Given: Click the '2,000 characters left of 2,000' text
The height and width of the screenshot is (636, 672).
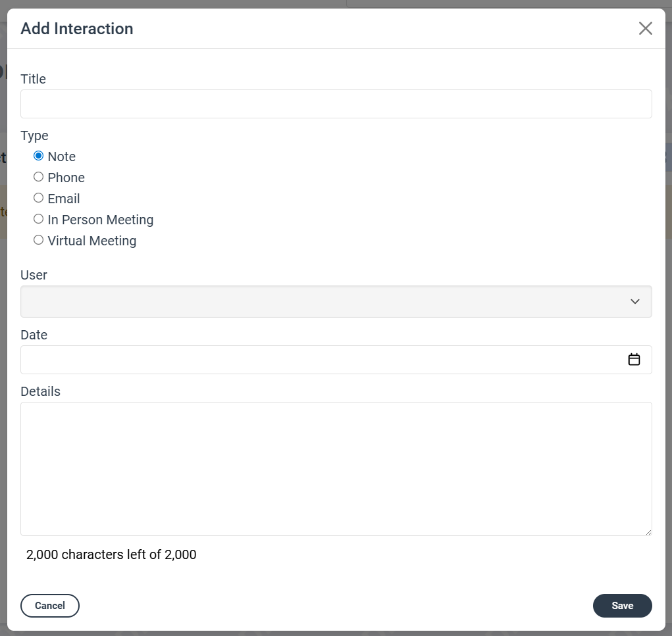Looking at the screenshot, I should click(111, 554).
